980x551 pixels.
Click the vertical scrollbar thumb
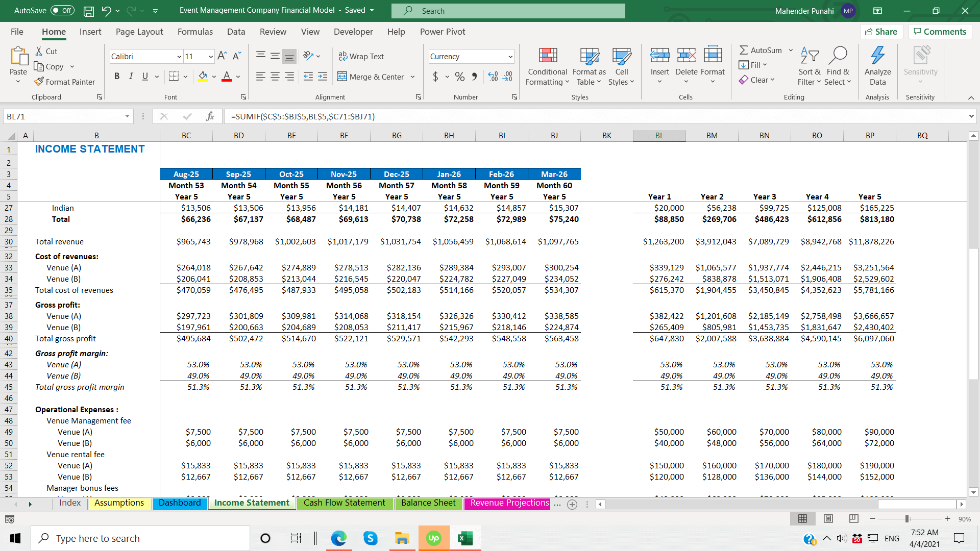click(973, 314)
